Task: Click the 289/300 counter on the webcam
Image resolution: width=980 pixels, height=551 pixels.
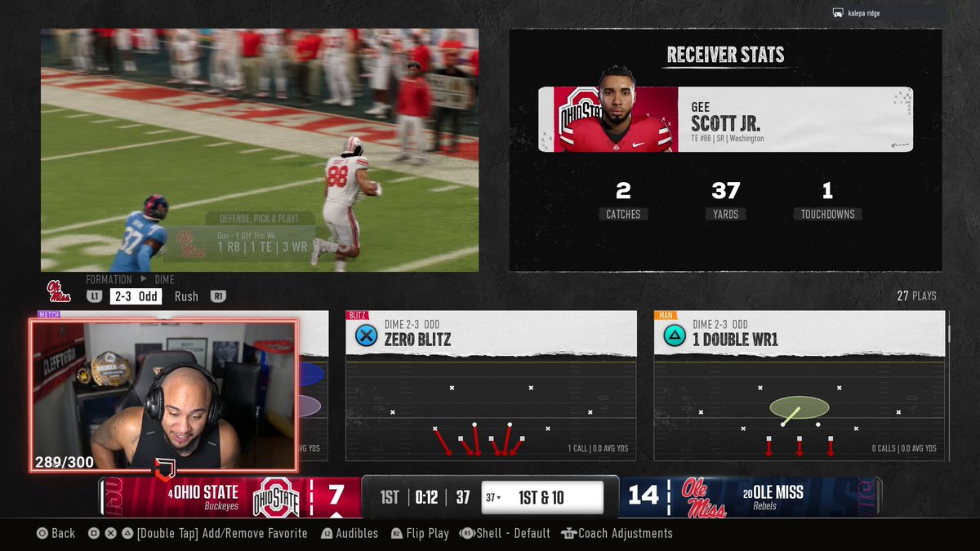Action: point(64,462)
